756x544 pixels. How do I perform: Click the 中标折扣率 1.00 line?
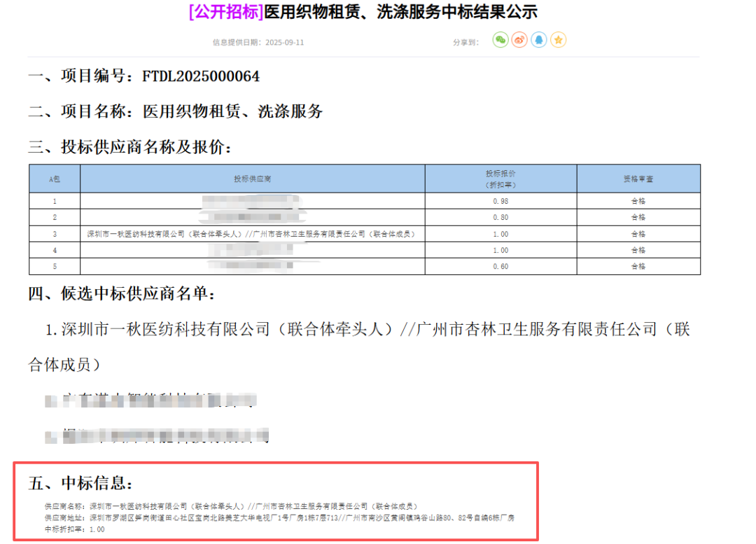pos(73,529)
